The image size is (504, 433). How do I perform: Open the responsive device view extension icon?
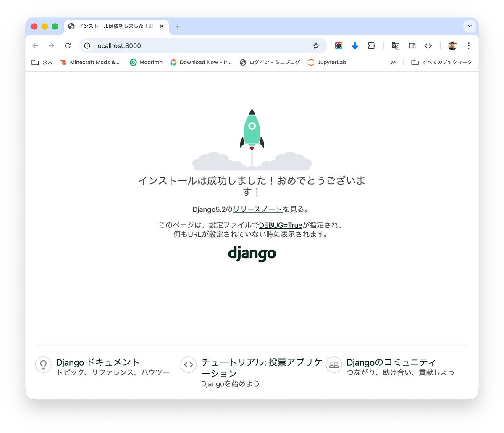(412, 45)
